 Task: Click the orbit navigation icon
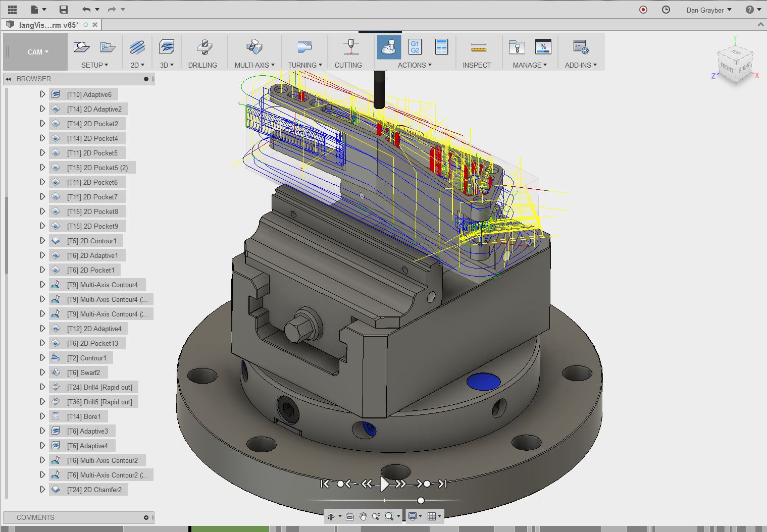[x=331, y=516]
